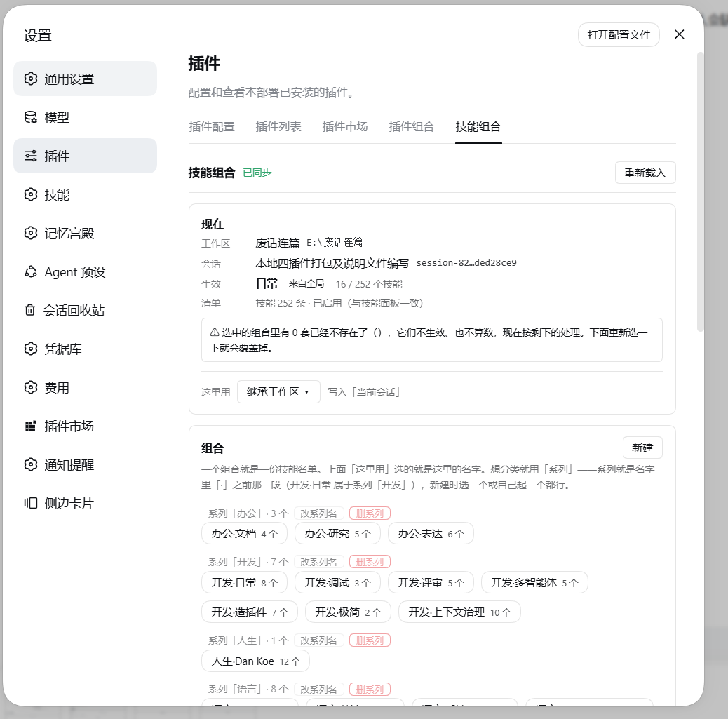Select the 开发·日常 combination chip
The height and width of the screenshot is (719, 728).
coord(244,582)
